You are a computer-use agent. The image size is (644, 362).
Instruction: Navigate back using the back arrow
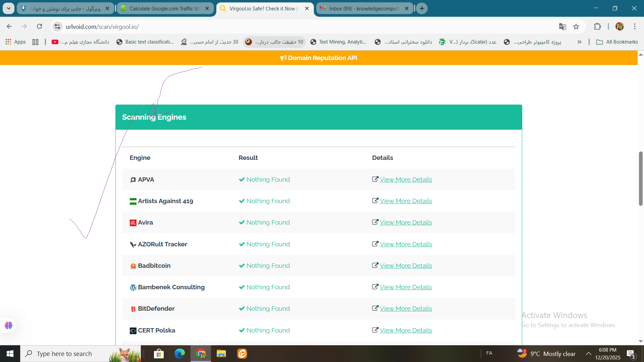[9, 26]
